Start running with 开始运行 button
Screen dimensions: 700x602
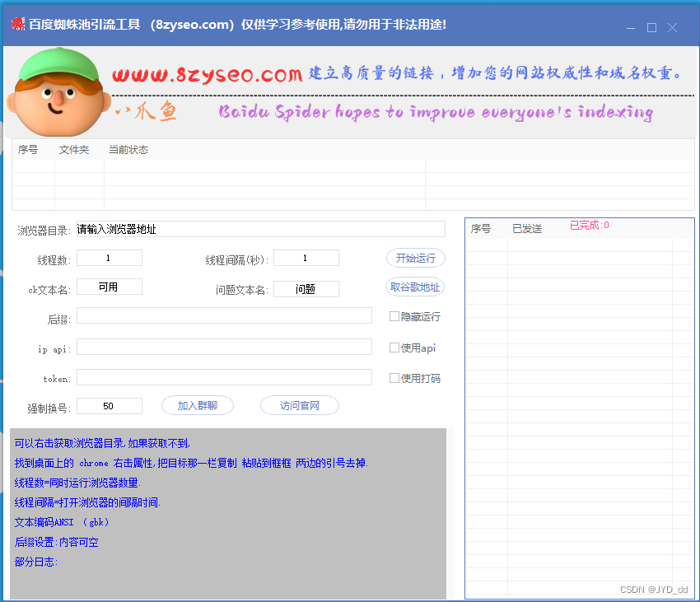pyautogui.click(x=415, y=258)
